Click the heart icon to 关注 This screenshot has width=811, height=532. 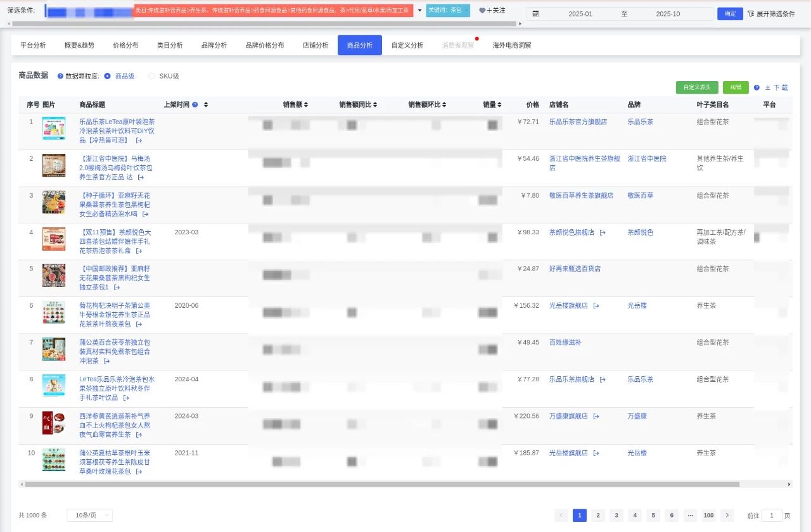click(482, 11)
